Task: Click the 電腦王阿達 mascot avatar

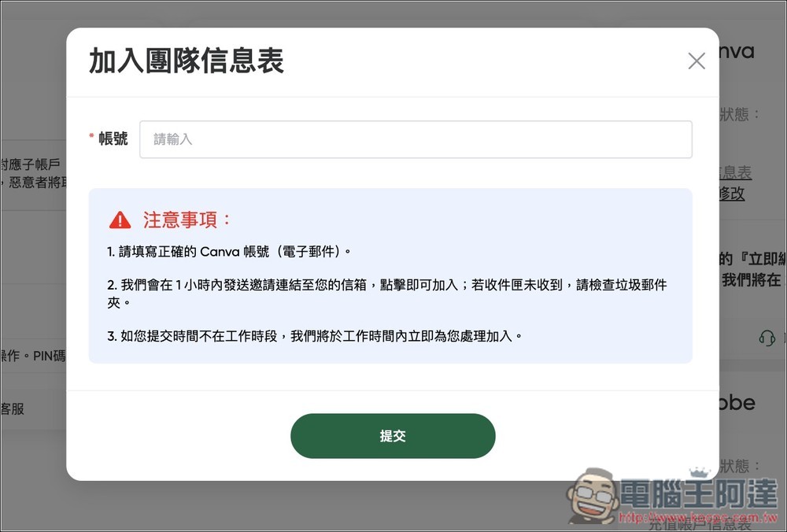Action: pyautogui.click(x=594, y=500)
